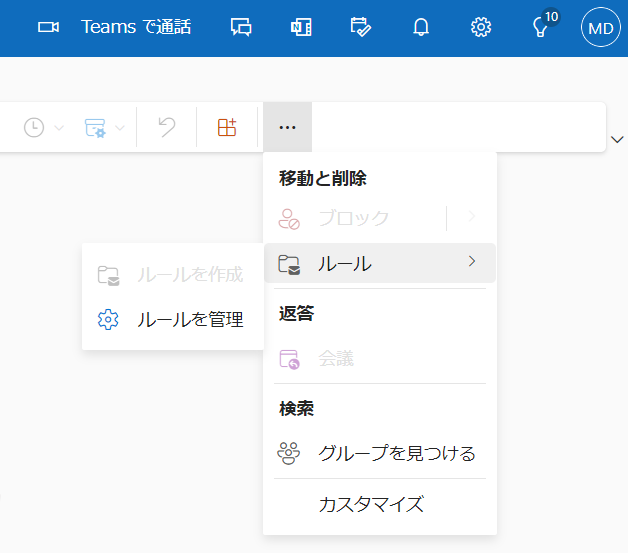Open the My Day calendar-check icon
This screenshot has height=553, width=628.
pos(360,27)
